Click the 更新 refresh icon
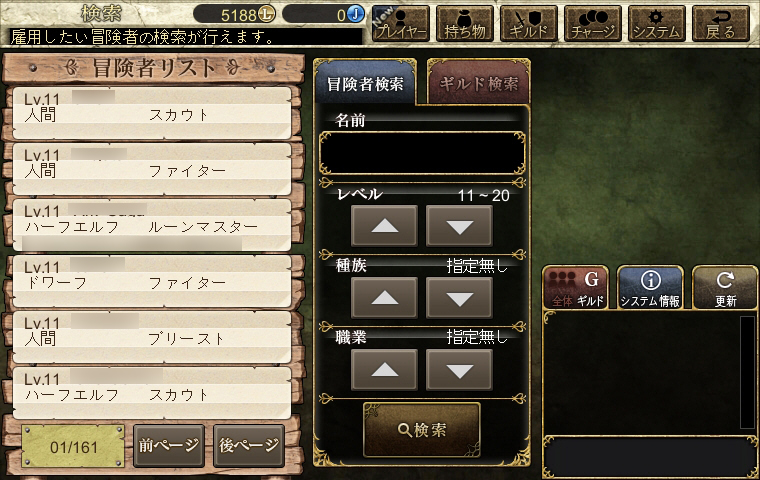760x480 pixels. click(x=725, y=288)
